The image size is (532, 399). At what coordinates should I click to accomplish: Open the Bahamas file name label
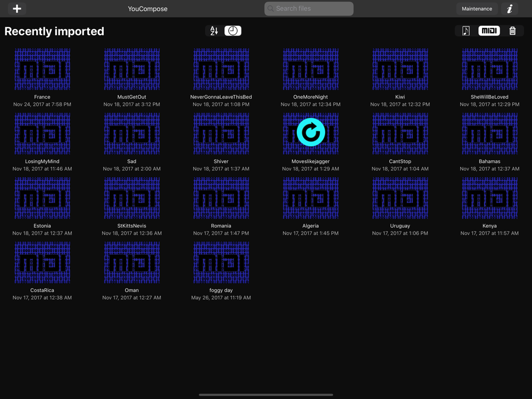pyautogui.click(x=489, y=161)
